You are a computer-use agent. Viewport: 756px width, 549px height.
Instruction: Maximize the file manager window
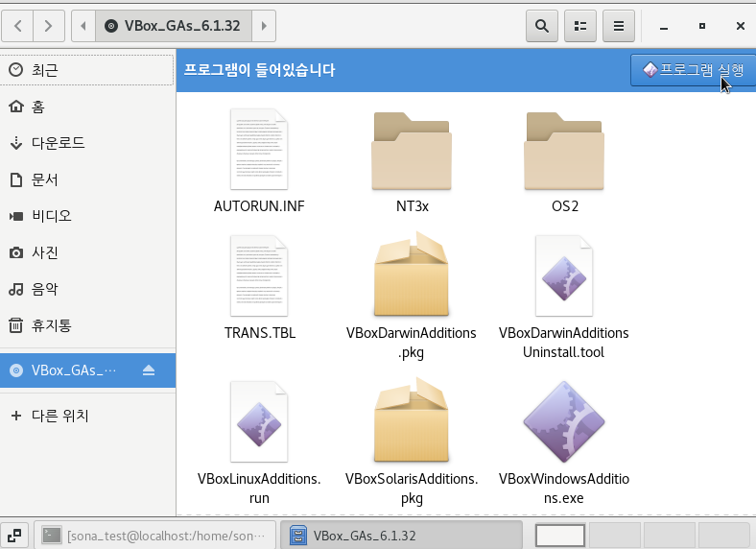702,26
